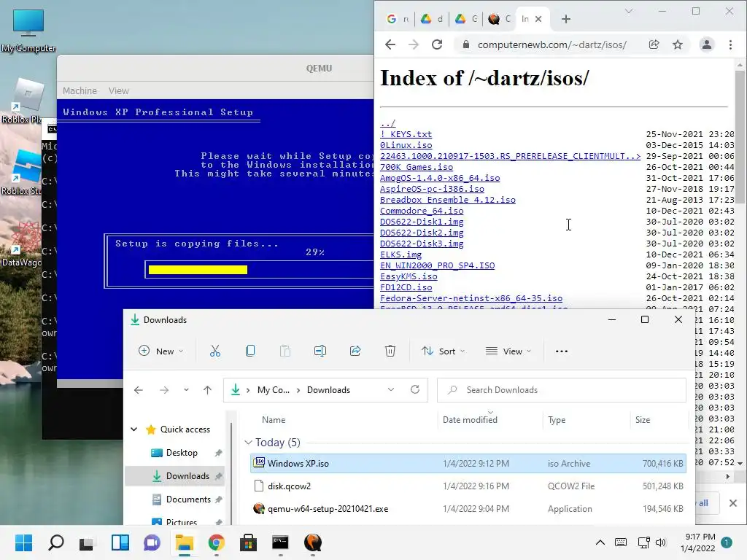This screenshot has width=747, height=560.
Task: Open Microsoft Store from the taskbar
Action: click(248, 542)
